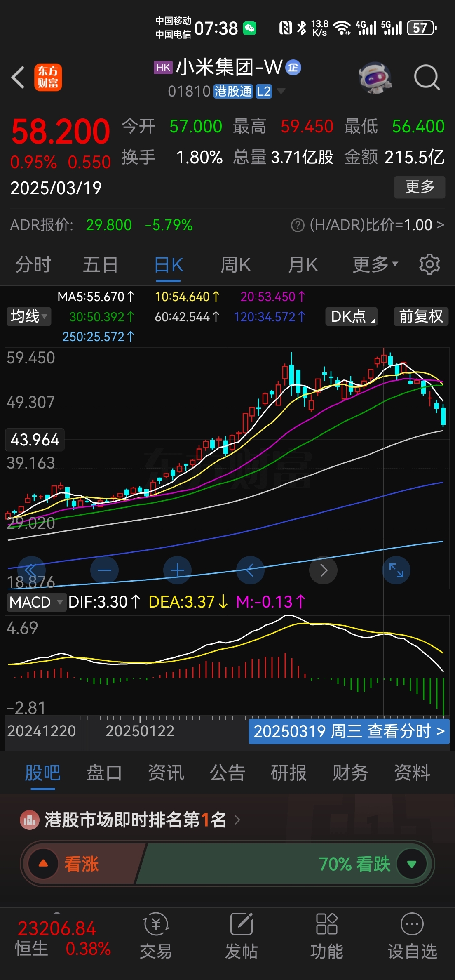Open the 资料 tab
Screen dimensions: 455x980
tap(412, 773)
